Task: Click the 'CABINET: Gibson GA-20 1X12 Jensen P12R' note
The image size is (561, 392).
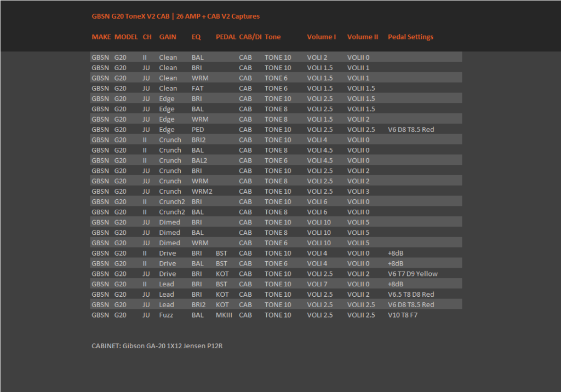Action: 157,346
